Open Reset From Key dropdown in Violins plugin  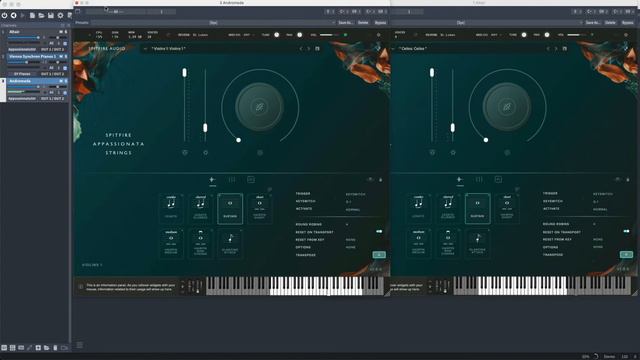click(351, 240)
